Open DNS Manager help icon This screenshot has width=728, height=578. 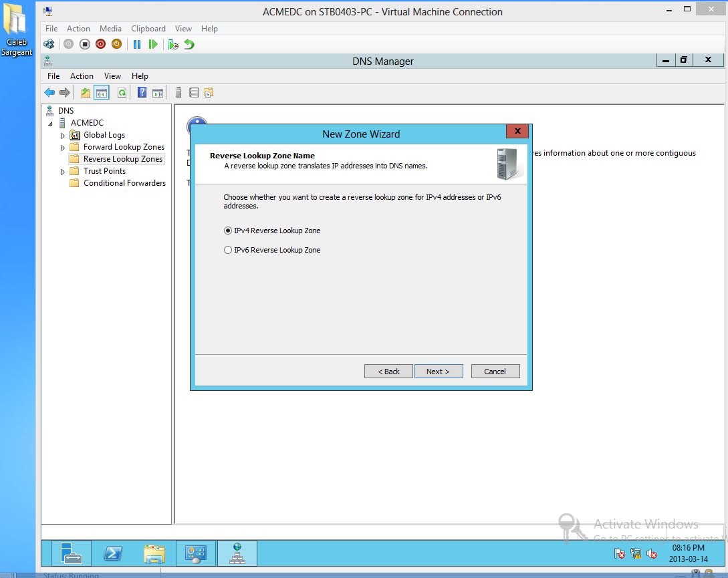142,92
